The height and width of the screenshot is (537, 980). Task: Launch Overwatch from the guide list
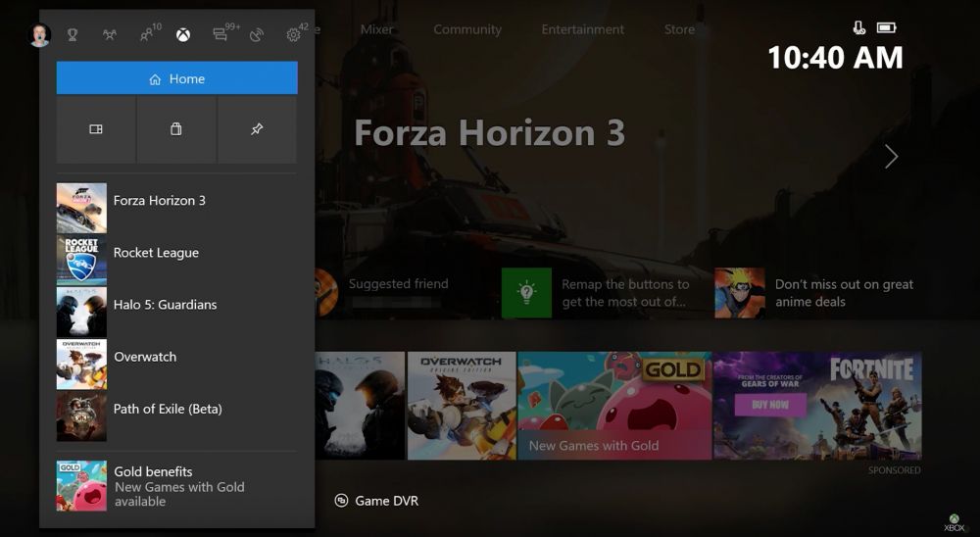tap(176, 365)
